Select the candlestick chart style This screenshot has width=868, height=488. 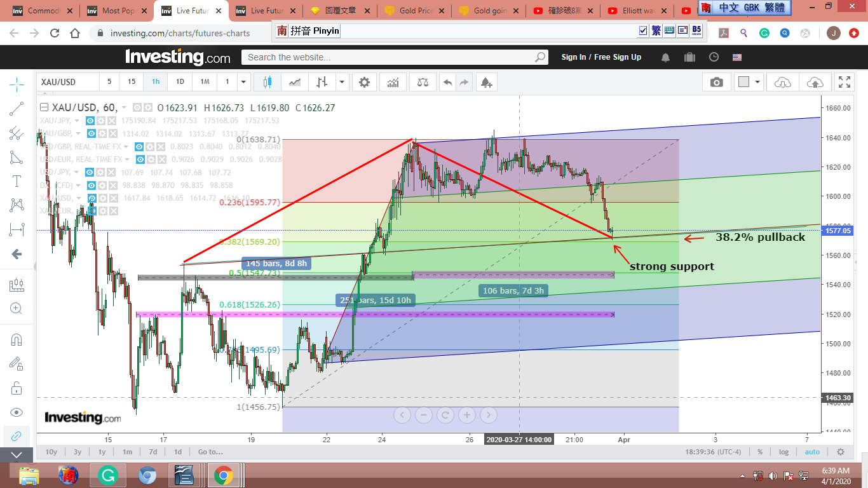(x=267, y=82)
